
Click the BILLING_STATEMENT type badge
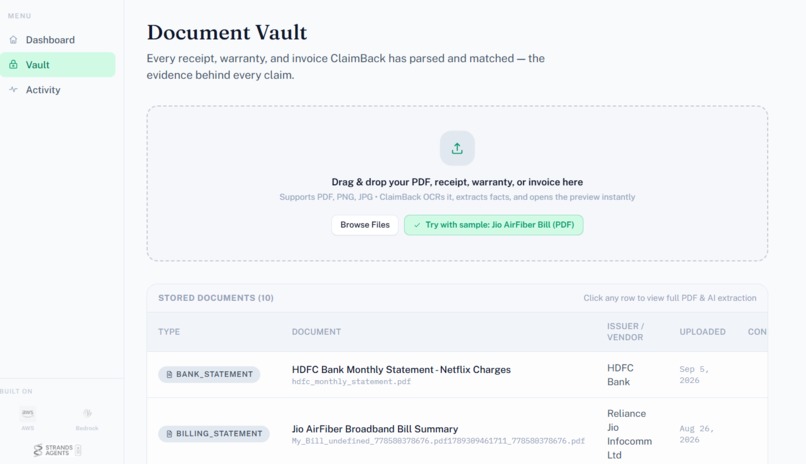(x=214, y=434)
